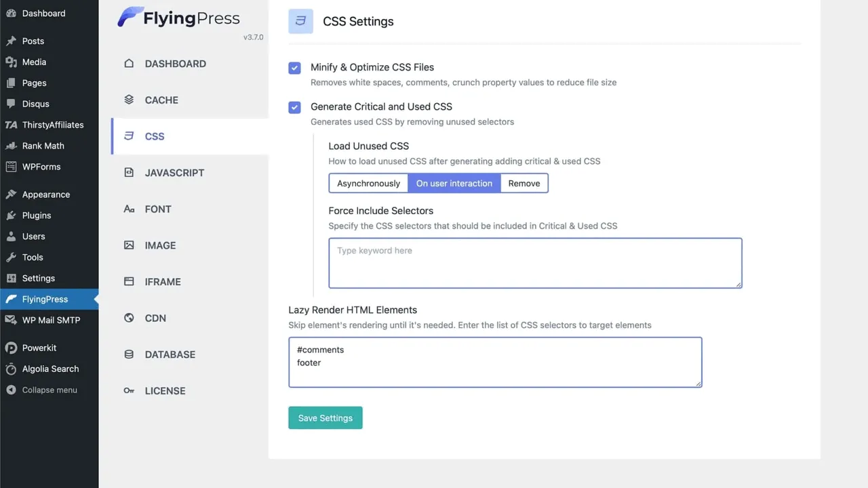Click the Load Unused CSS label
Image resolution: width=868 pixels, height=488 pixels.
click(x=369, y=146)
